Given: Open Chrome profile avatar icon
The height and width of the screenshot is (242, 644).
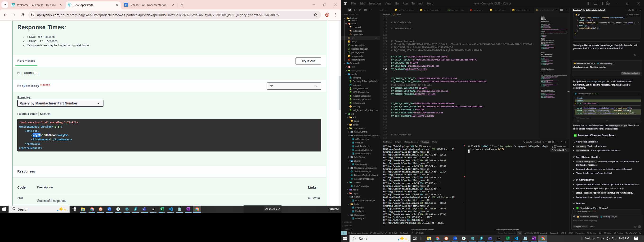Looking at the screenshot, I should click(x=327, y=15).
